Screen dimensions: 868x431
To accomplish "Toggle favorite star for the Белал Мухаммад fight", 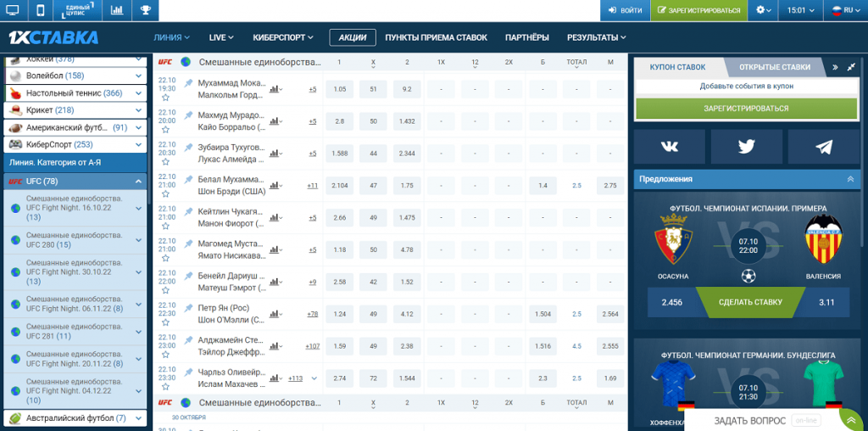I will [x=166, y=194].
